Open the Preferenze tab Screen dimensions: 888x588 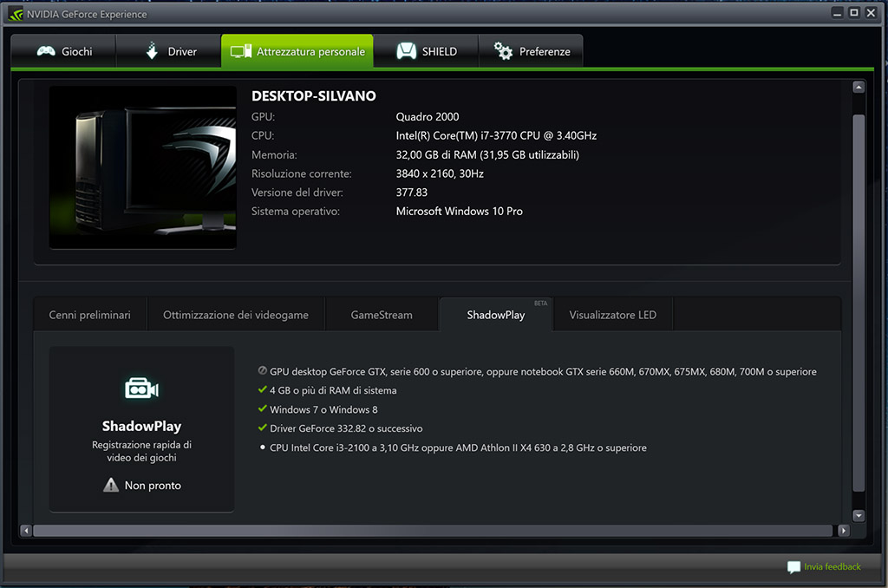pos(532,51)
